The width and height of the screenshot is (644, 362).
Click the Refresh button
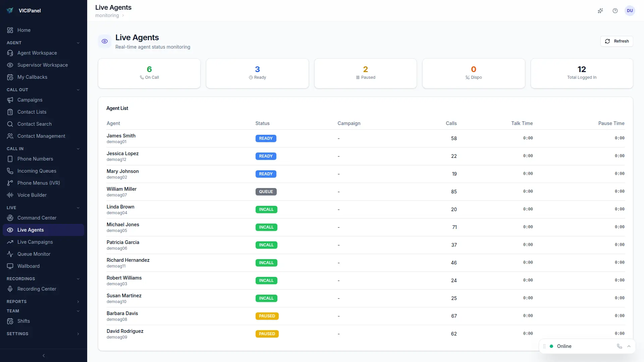617,41
